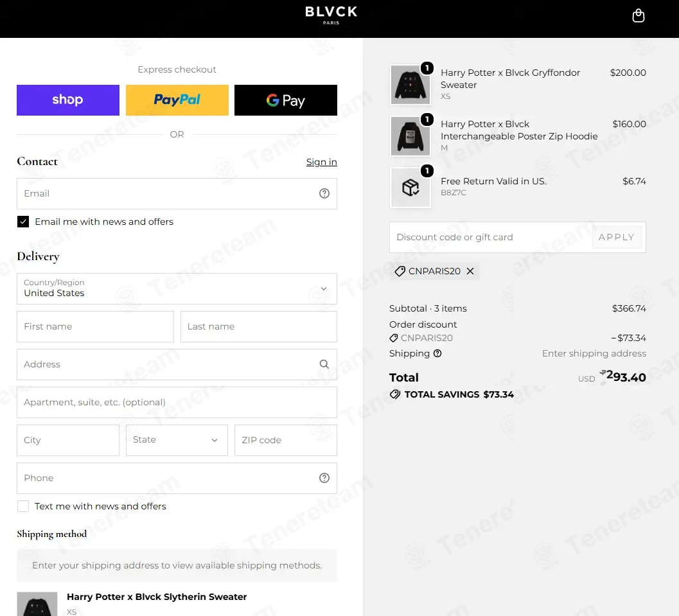Focus the Address field

coord(177,364)
